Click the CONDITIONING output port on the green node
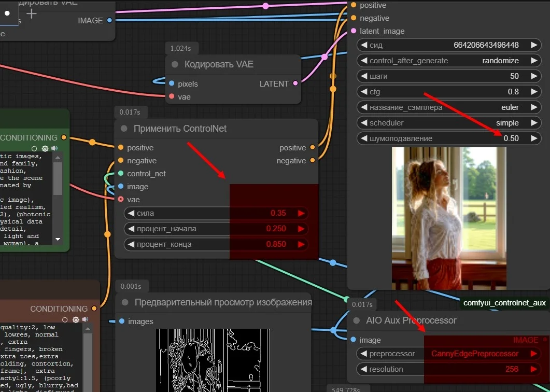Viewport: 550px width, 392px height. pos(64,137)
